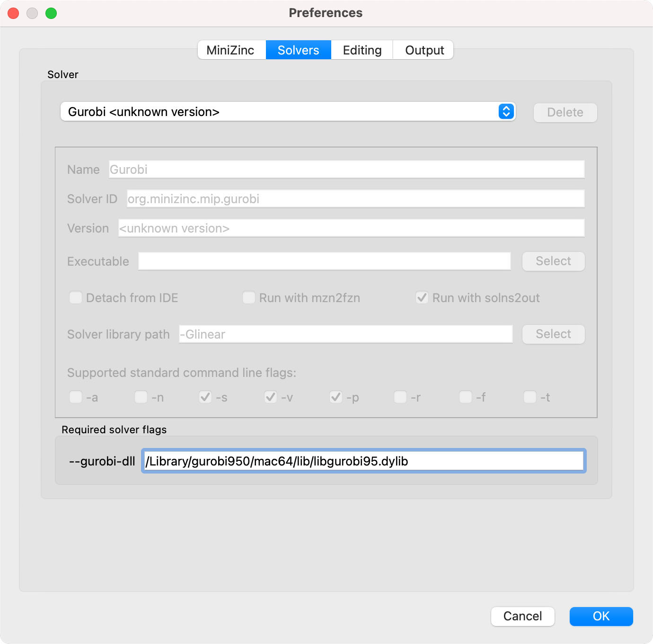Toggle the -a flag checkbox
This screenshot has height=644, width=653.
(76, 397)
